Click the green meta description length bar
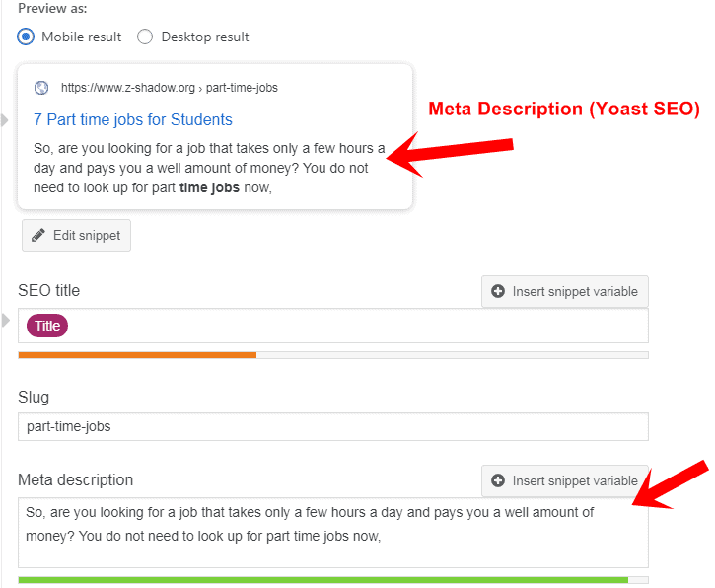Screen dimensions: 715x588 tap(322, 580)
